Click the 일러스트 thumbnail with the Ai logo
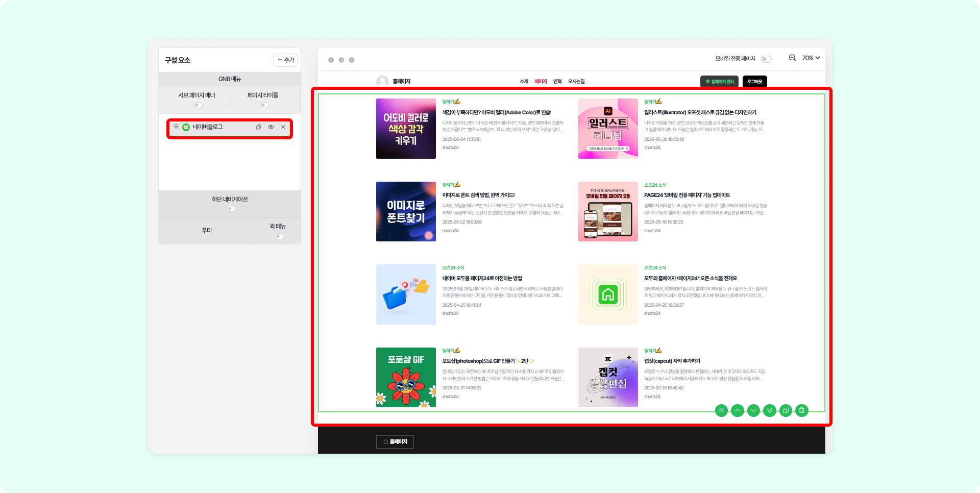 click(x=608, y=129)
